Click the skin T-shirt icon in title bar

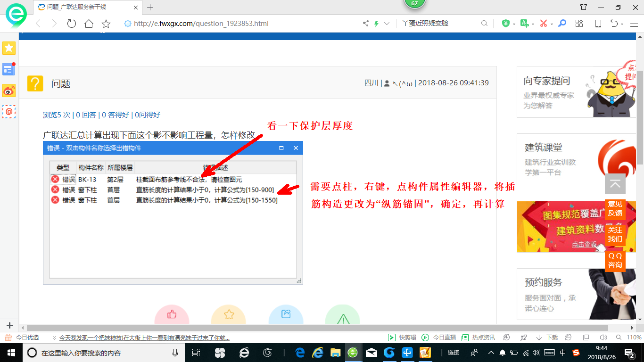(584, 7)
